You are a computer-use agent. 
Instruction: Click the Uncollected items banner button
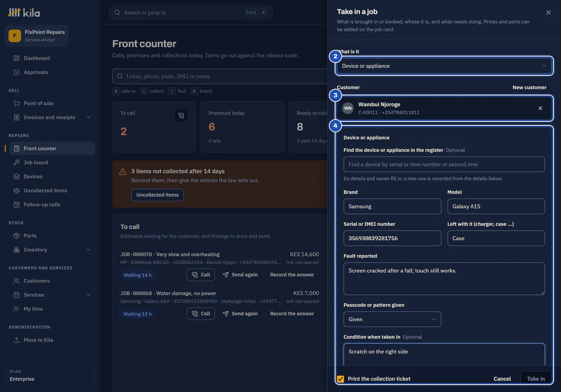click(x=157, y=195)
